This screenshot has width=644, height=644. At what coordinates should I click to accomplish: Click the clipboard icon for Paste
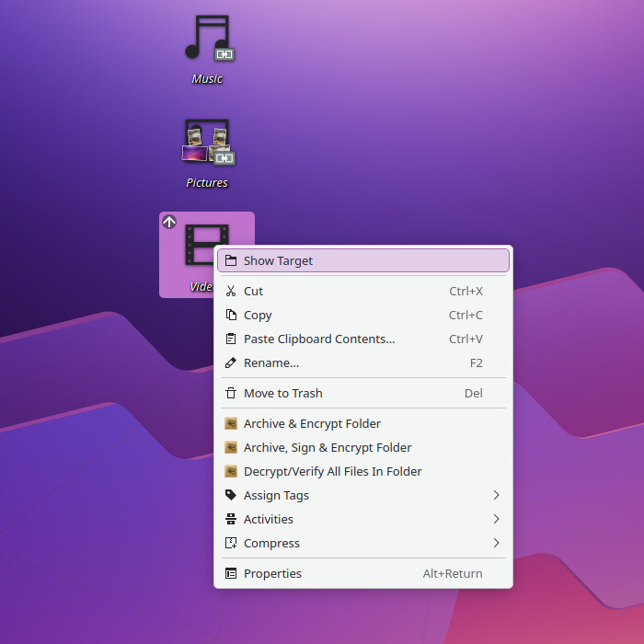[231, 339]
